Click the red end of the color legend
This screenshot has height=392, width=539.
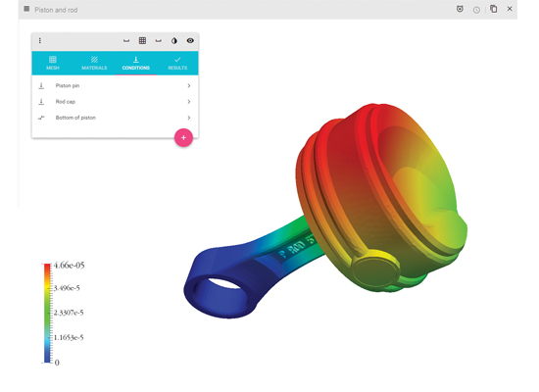click(x=47, y=268)
